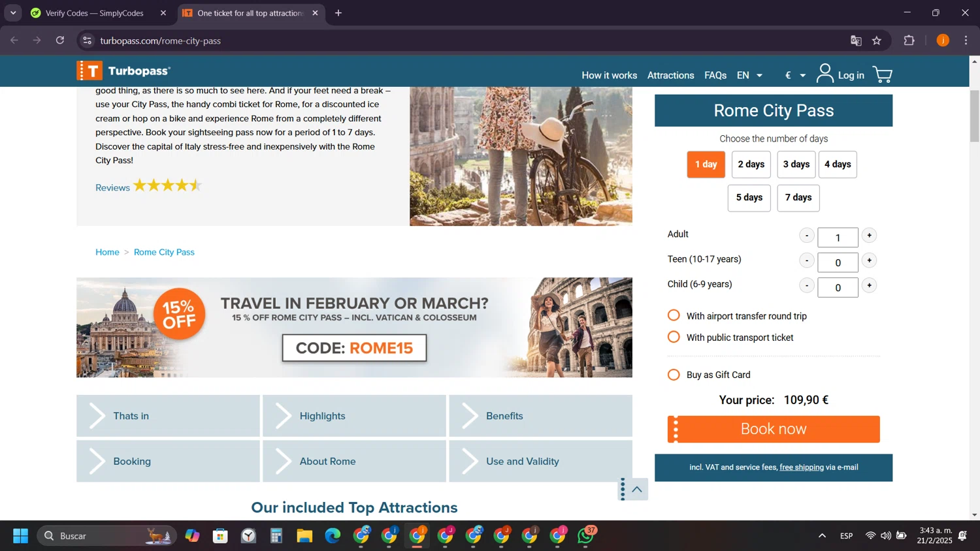The image size is (980, 551).
Task: Open the shopping cart icon
Action: tap(883, 75)
